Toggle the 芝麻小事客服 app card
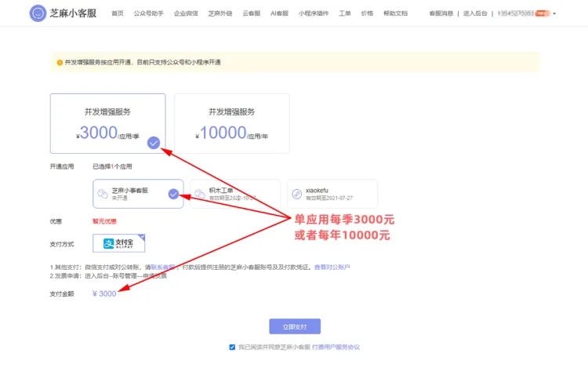 138,194
